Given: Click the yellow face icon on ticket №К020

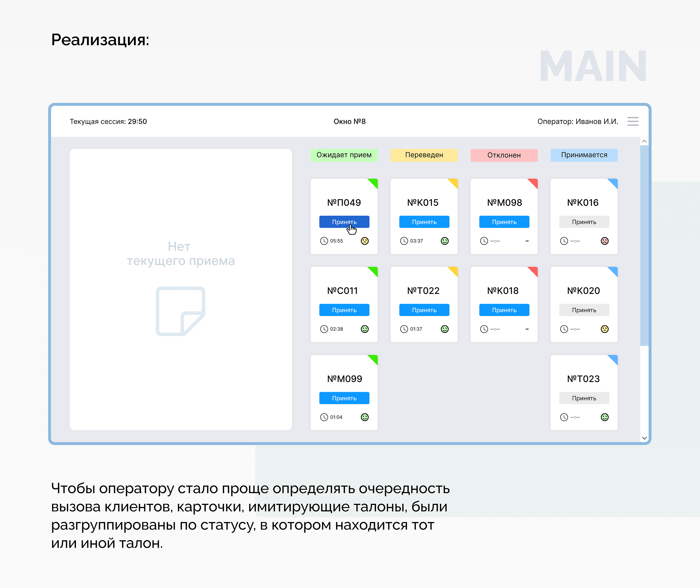Looking at the screenshot, I should (604, 329).
